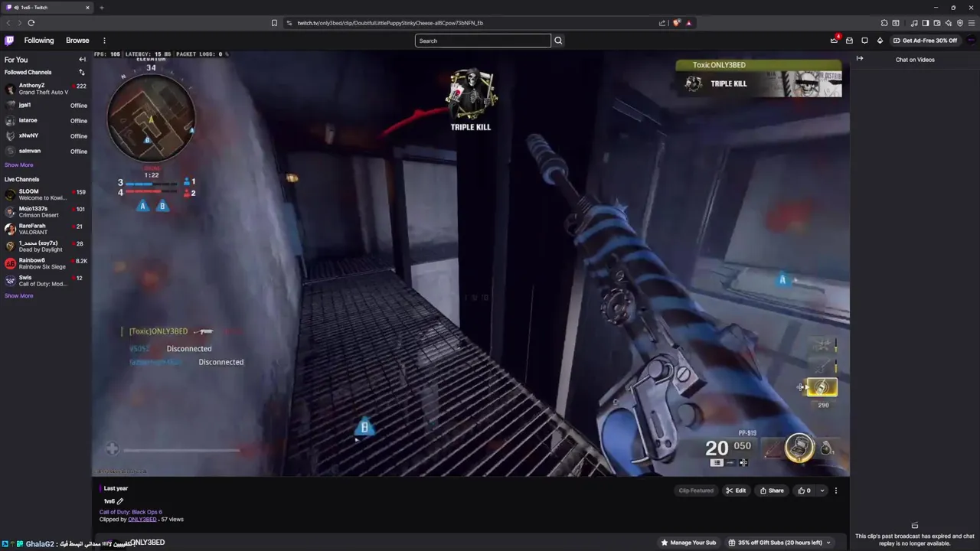Click the 57 views text
This screenshot has height=551, width=980.
(x=171, y=520)
